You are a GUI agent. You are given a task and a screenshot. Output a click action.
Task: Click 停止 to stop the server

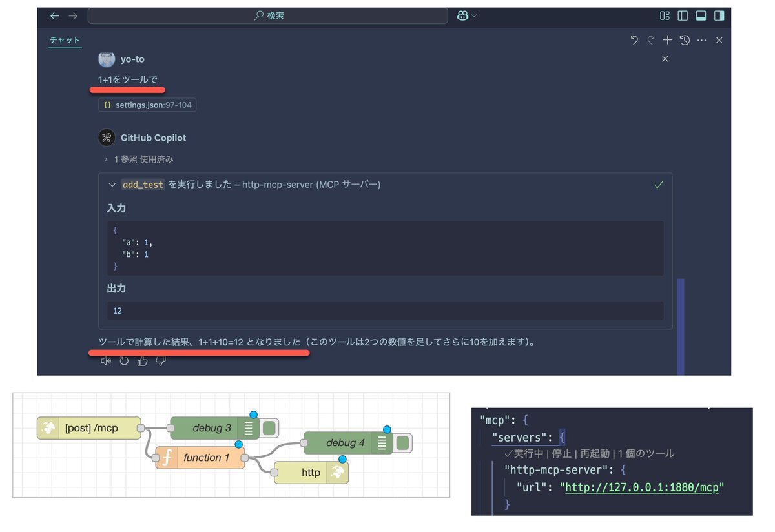[562, 453]
